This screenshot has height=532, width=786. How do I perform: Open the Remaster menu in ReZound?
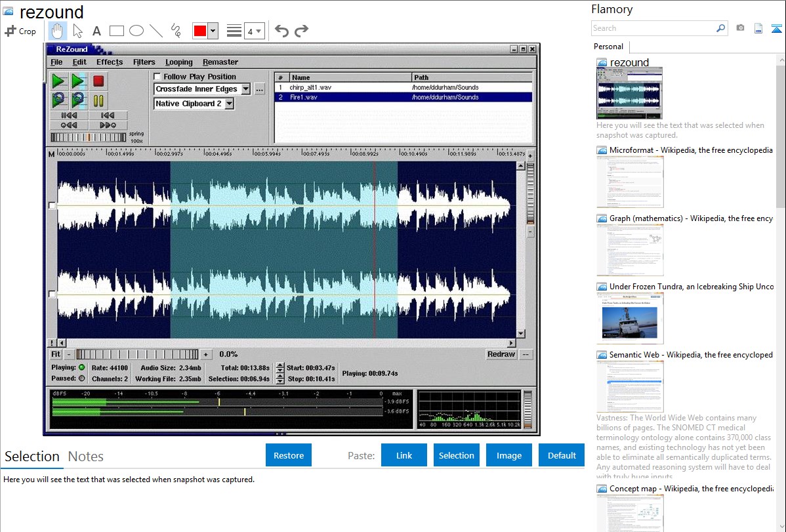click(x=220, y=62)
